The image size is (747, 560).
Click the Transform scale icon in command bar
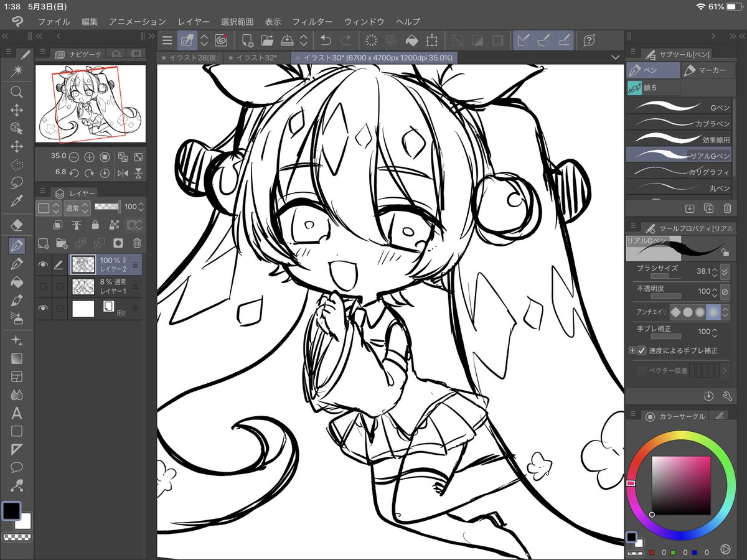(x=431, y=40)
